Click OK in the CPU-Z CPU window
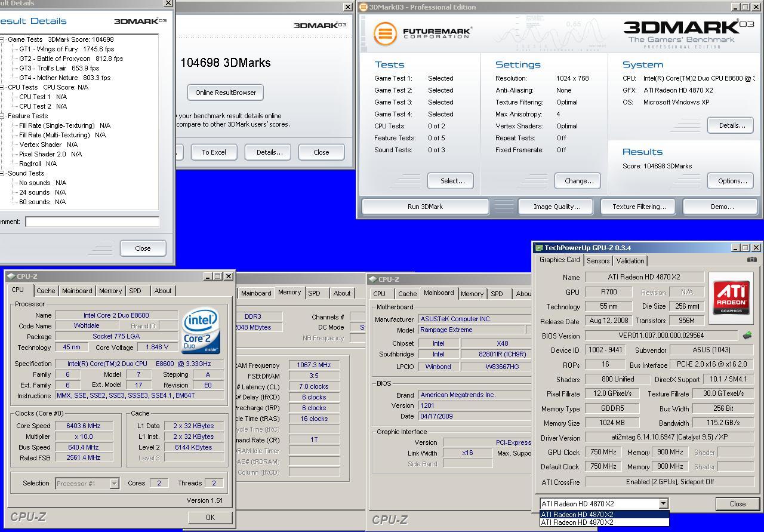 coord(210,518)
